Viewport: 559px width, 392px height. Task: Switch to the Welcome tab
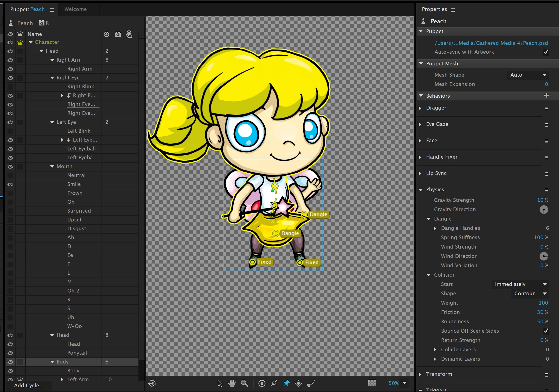click(x=76, y=9)
